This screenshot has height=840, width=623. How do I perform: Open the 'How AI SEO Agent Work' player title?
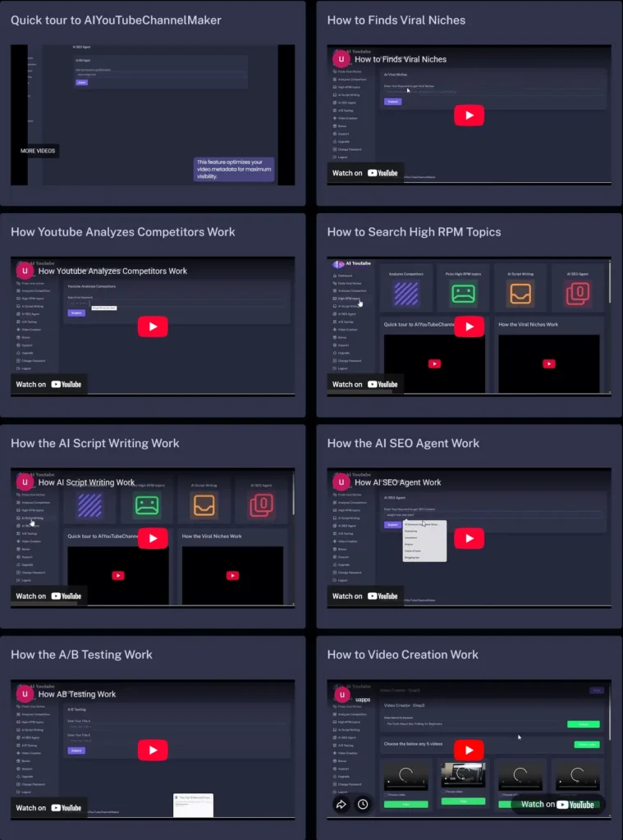tap(398, 482)
